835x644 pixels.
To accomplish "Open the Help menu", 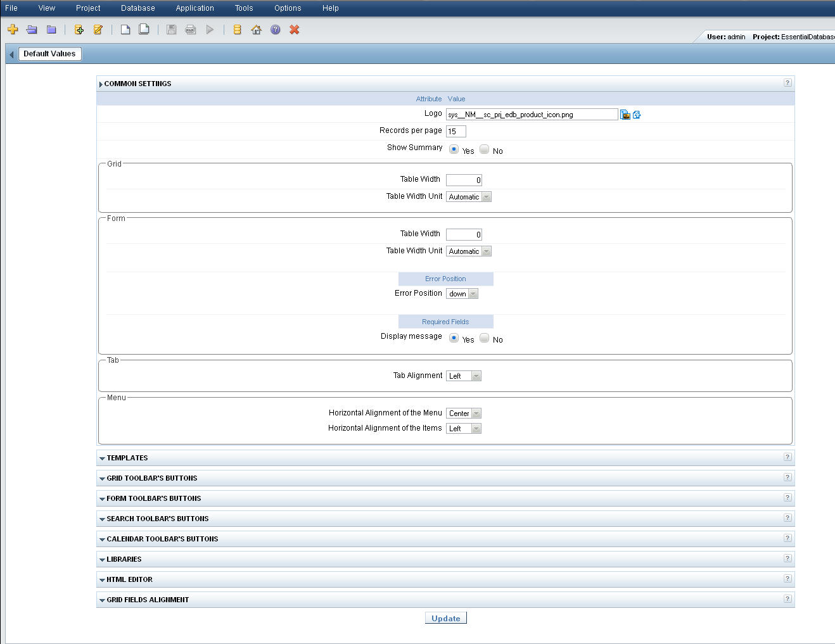I will pyautogui.click(x=331, y=8).
